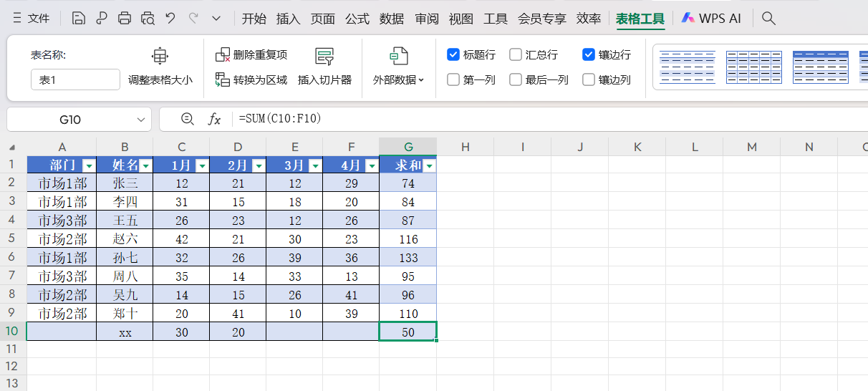
Task: Enable the 汇总行 checkbox
Action: coord(516,54)
